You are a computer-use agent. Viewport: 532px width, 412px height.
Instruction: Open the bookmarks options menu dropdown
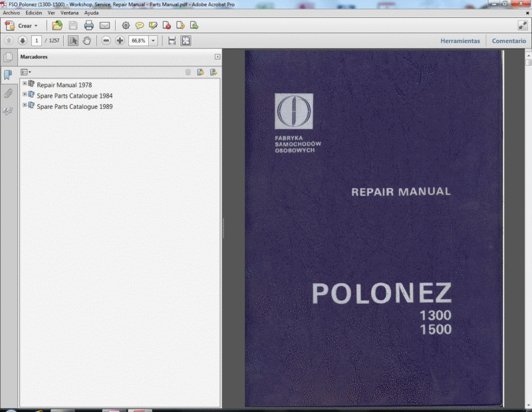tap(25, 72)
